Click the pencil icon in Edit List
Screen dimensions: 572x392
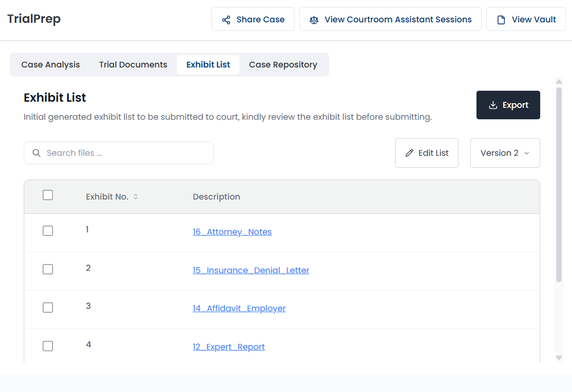[409, 153]
